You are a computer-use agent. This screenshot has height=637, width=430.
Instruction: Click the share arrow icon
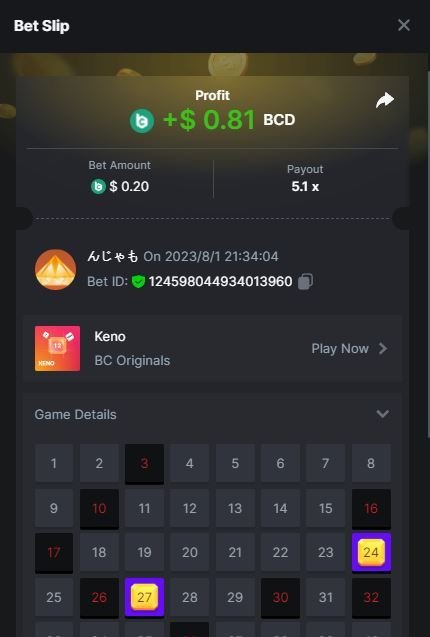tap(384, 100)
